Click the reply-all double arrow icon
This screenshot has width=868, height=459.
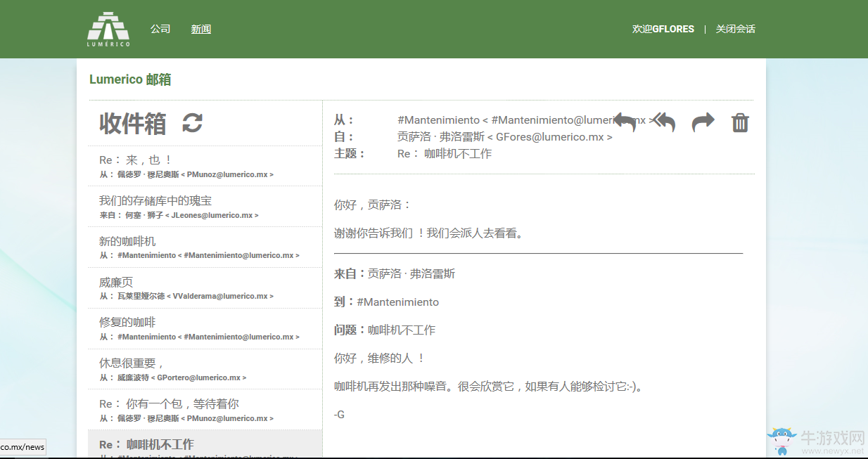[663, 122]
